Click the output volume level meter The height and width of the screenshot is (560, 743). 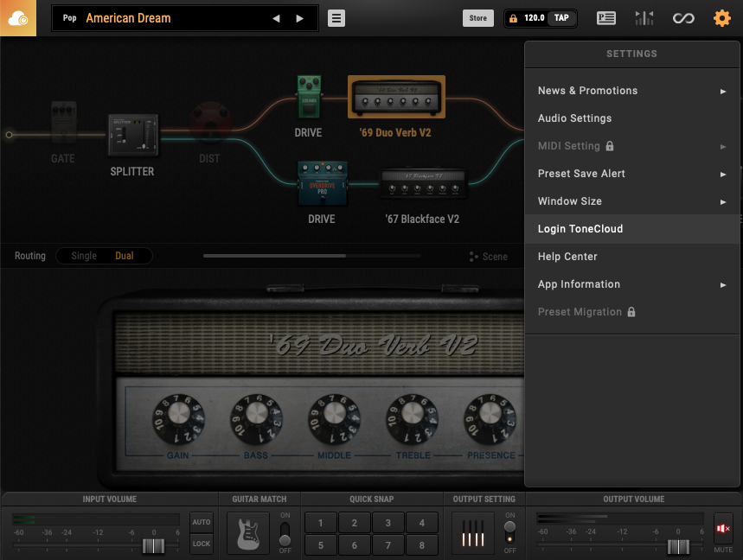(x=620, y=519)
